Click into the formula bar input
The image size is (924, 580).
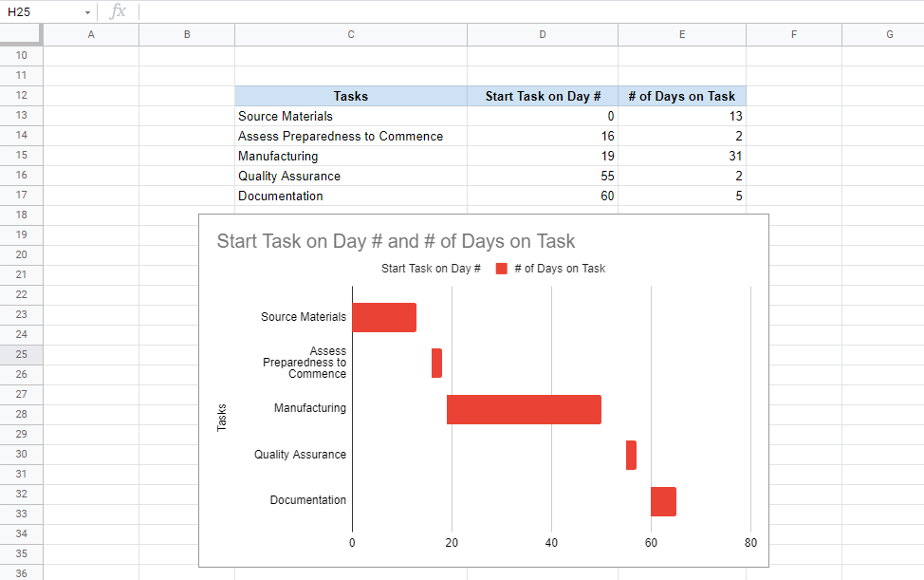(x=530, y=11)
